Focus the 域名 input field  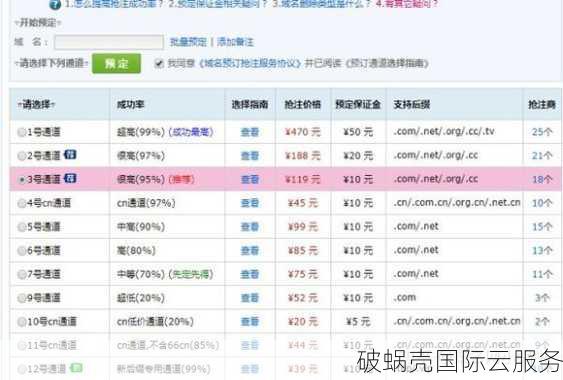click(x=109, y=42)
